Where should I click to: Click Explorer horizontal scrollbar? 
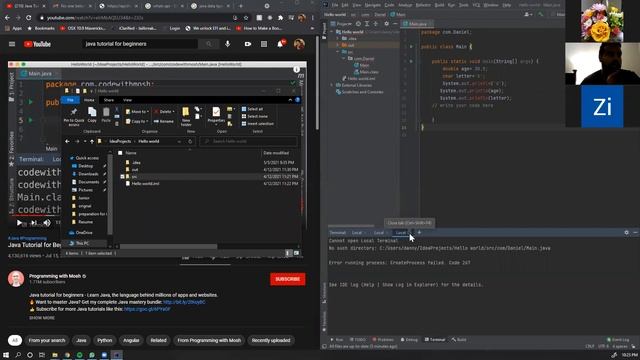point(168,247)
